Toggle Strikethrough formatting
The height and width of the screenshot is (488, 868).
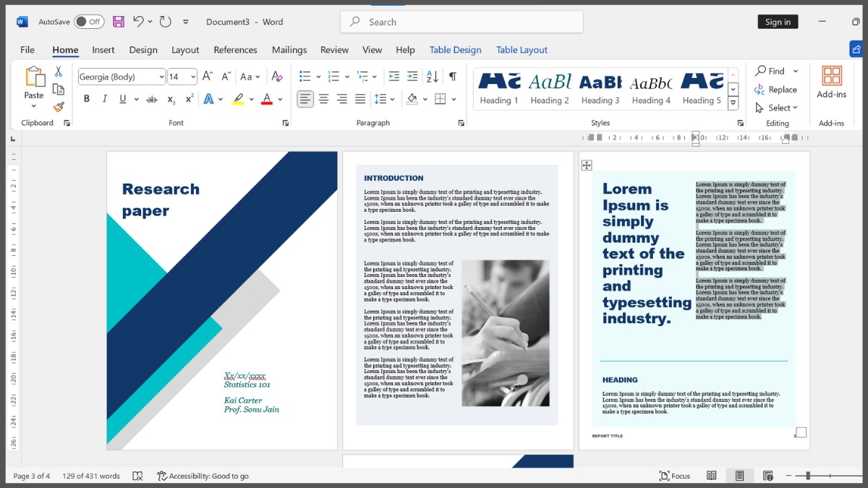[x=152, y=99]
